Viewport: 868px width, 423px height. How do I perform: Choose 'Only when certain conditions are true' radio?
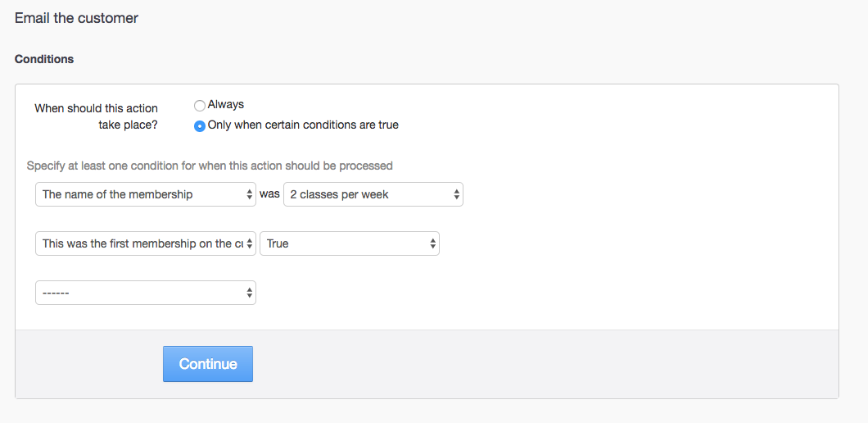pos(200,126)
